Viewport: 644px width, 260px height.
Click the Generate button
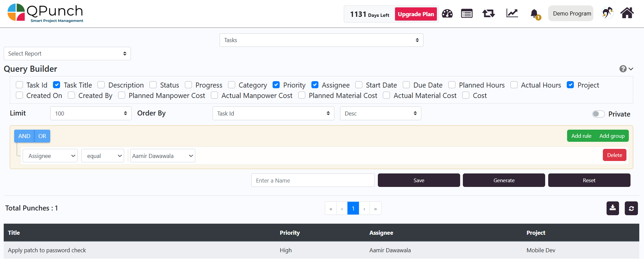[504, 180]
